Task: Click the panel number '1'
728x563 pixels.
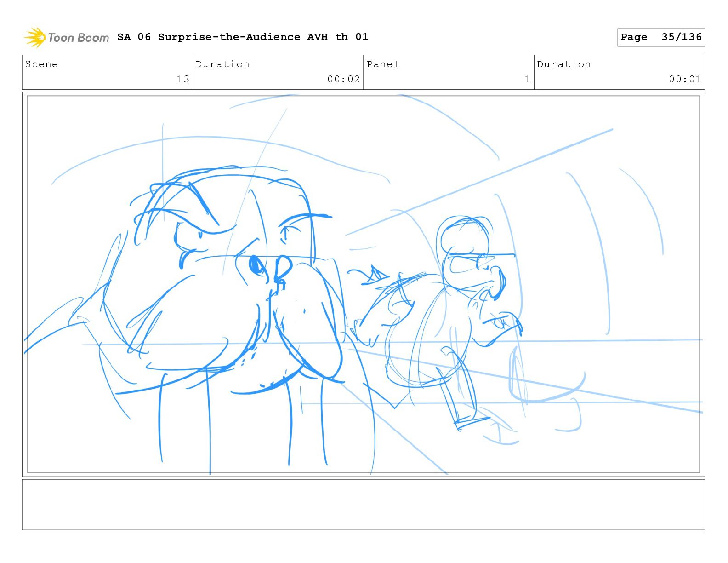Action: click(x=528, y=79)
